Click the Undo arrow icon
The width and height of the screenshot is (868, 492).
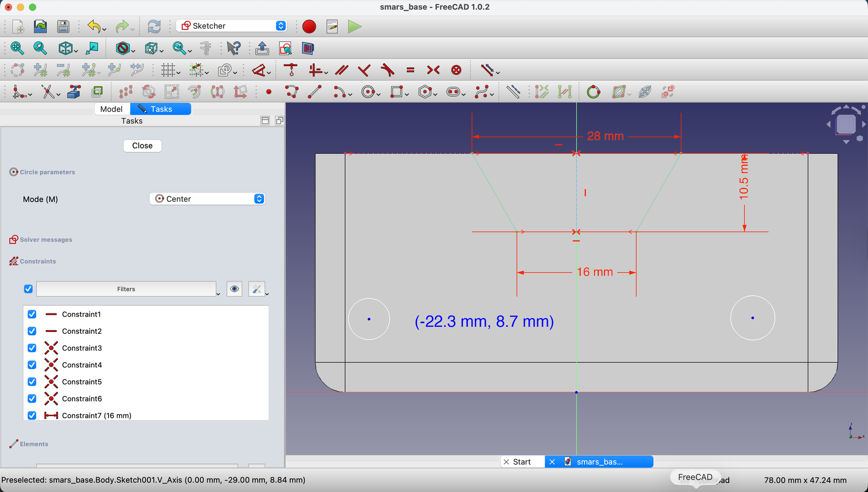(94, 26)
